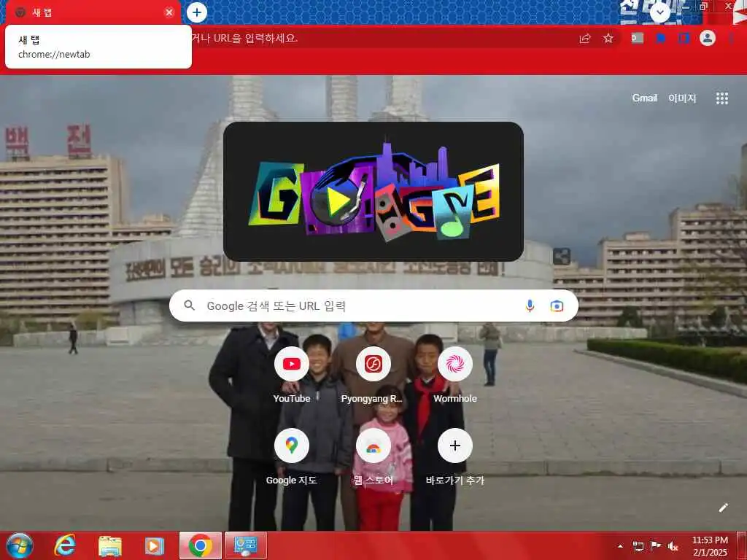Open the Pyongyang R... shortcut
The image size is (747, 560).
tap(373, 376)
